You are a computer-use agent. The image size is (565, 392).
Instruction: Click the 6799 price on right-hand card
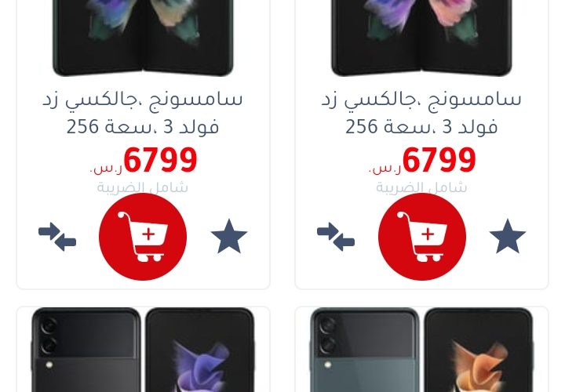[439, 159]
